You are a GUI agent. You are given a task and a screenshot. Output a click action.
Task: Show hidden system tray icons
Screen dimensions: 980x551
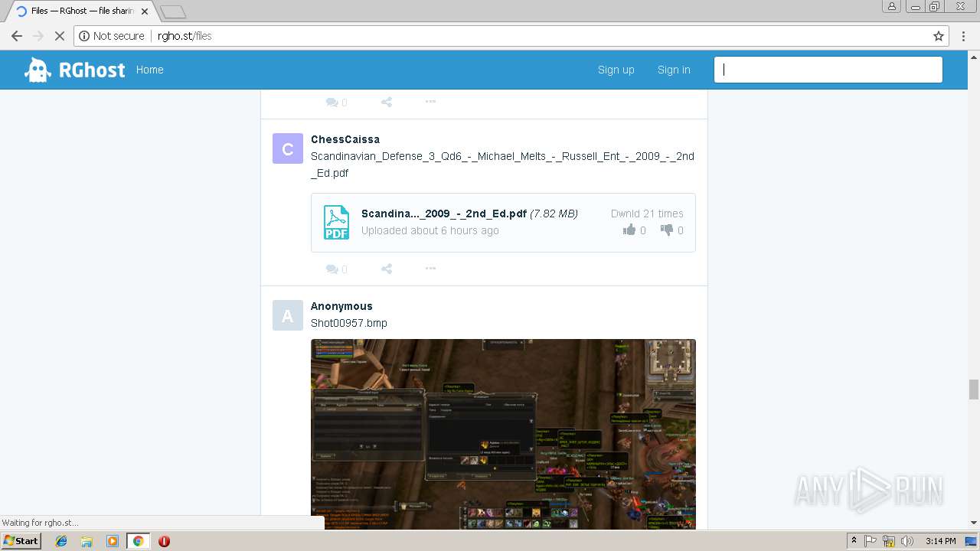(x=854, y=541)
